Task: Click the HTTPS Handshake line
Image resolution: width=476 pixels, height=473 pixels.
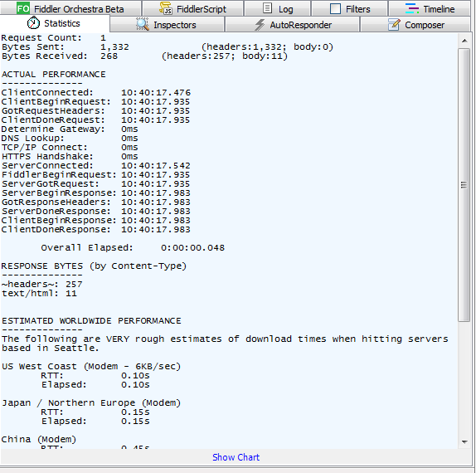Action: [70, 157]
